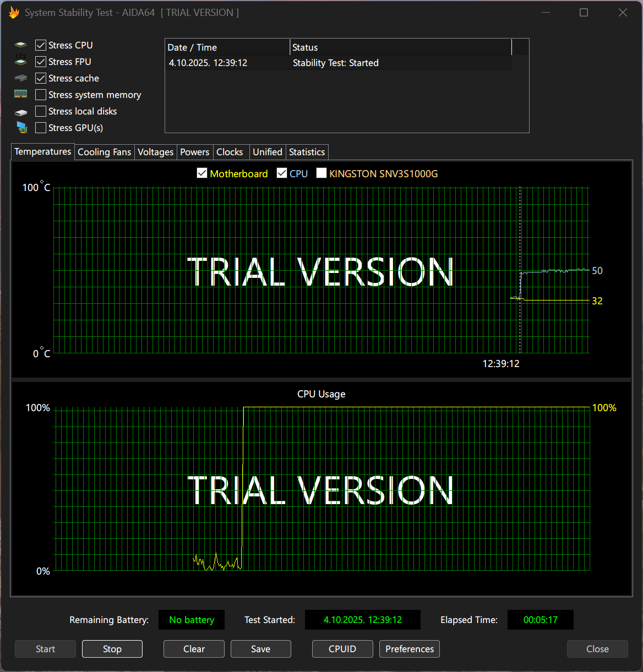Uncheck the Stress CPU checkbox
Screen dimensions: 643x672
pos(41,45)
